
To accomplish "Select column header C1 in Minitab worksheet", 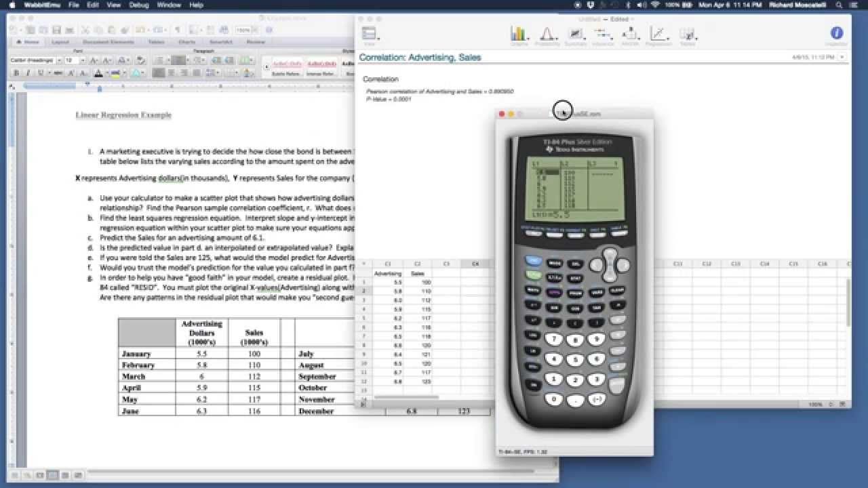I will (x=388, y=264).
